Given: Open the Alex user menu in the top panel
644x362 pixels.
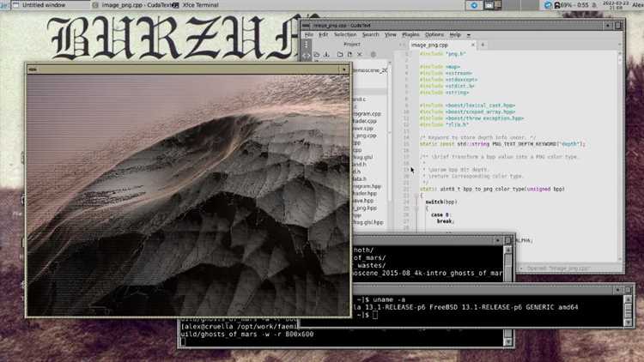Looking at the screenshot, I should (638, 5).
